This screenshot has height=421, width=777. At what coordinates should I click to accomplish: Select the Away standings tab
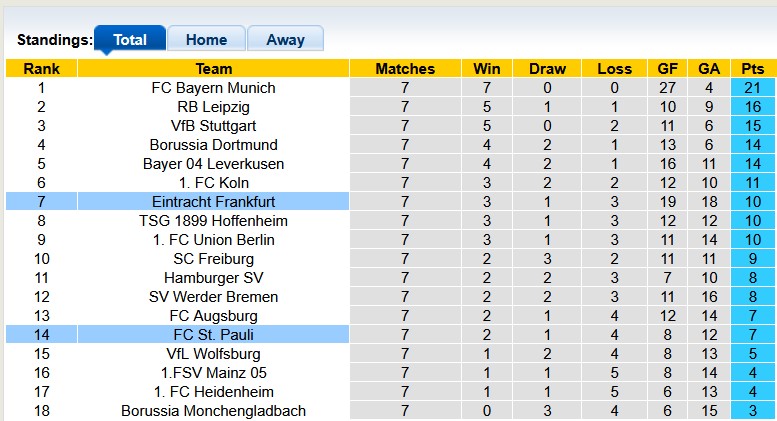tap(285, 40)
